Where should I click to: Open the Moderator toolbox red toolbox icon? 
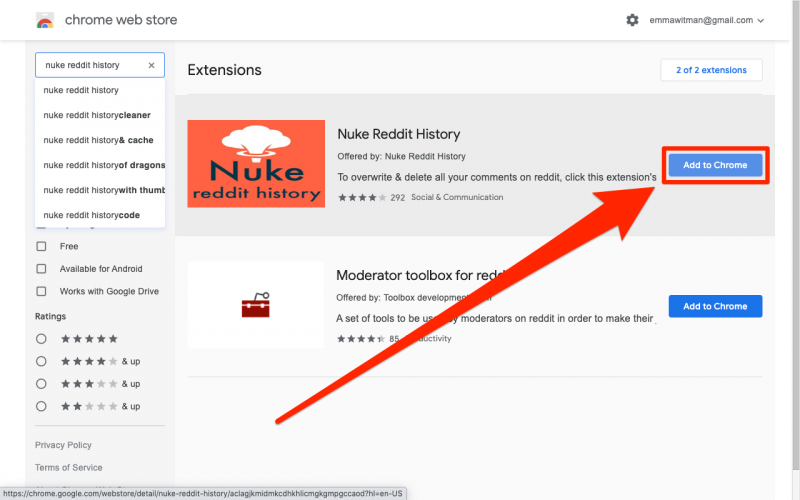(256, 305)
